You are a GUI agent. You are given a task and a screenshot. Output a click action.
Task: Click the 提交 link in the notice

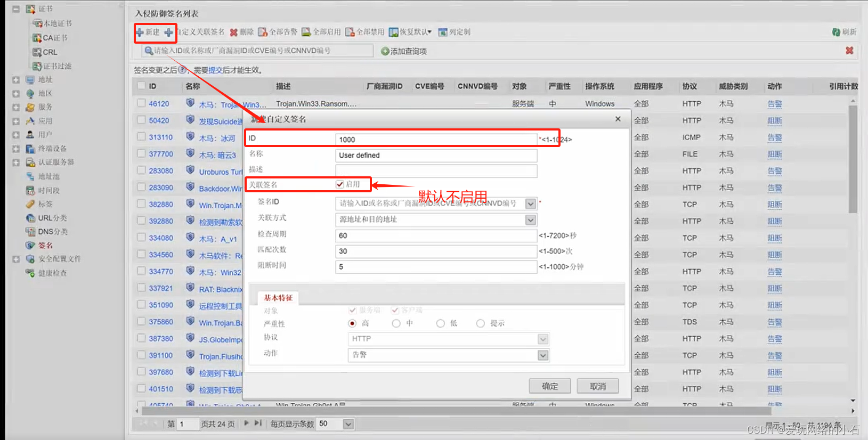tap(215, 70)
